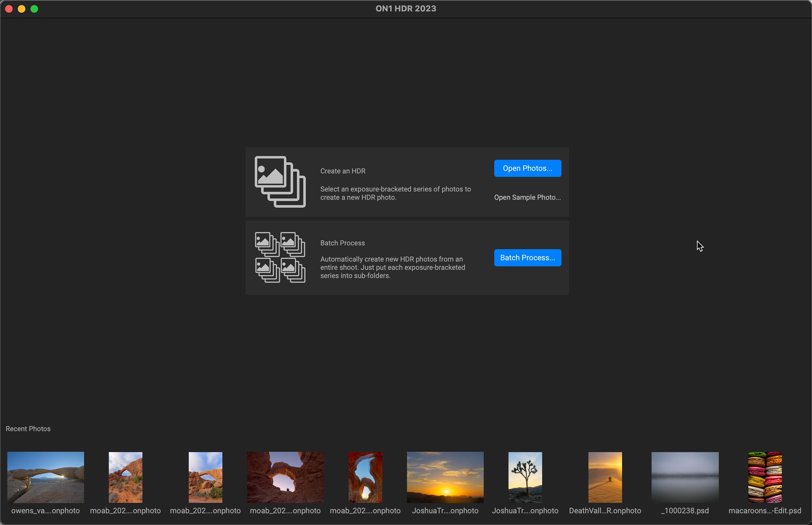Click the DeathVall...R.onphoto file name
The image size is (812, 525).
pyautogui.click(x=605, y=511)
